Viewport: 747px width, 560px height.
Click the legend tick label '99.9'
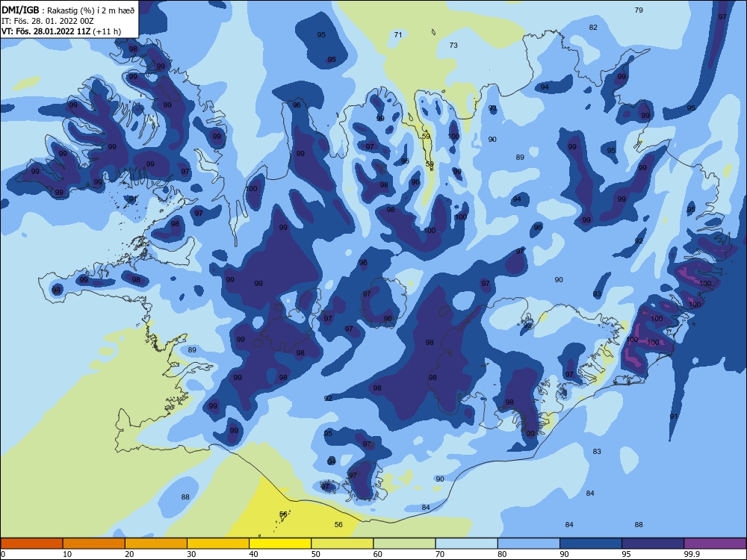[x=691, y=554]
